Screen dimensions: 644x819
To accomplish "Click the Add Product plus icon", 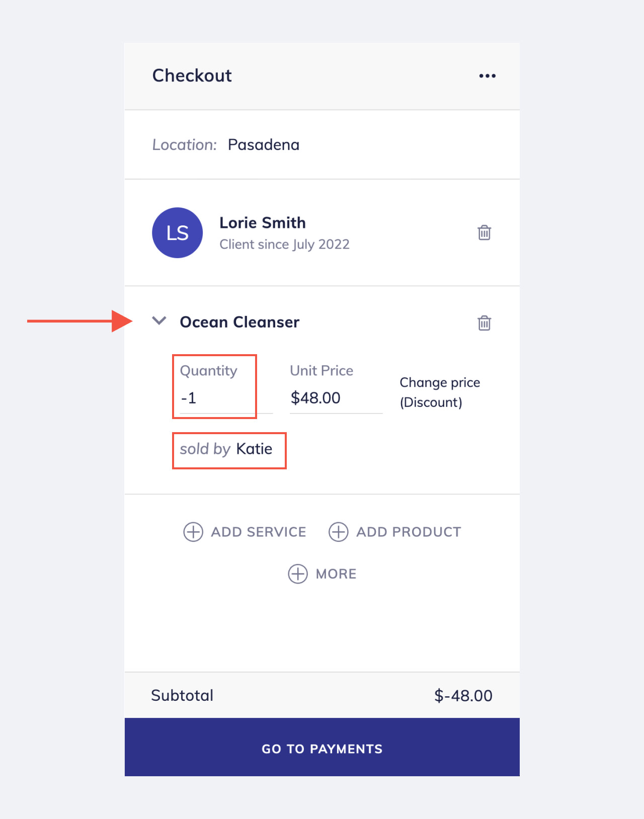I will (x=338, y=532).
